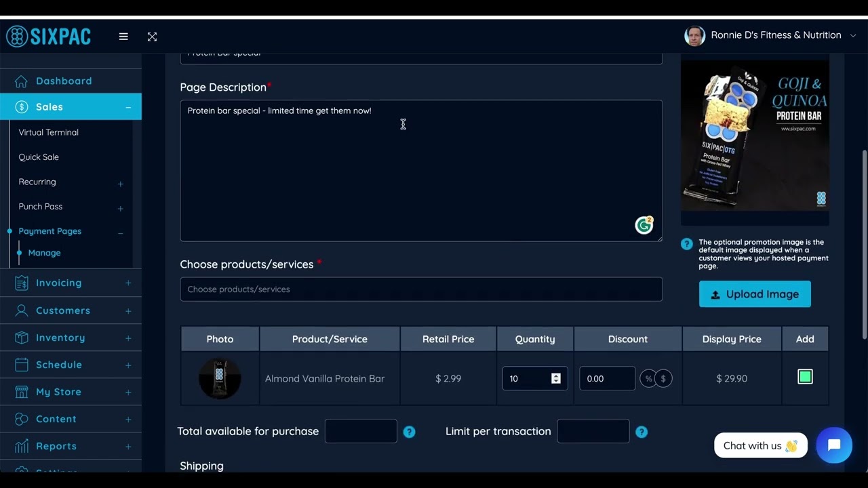This screenshot has height=488, width=868.
Task: Toggle the hamburger sidebar menu
Action: point(123,37)
